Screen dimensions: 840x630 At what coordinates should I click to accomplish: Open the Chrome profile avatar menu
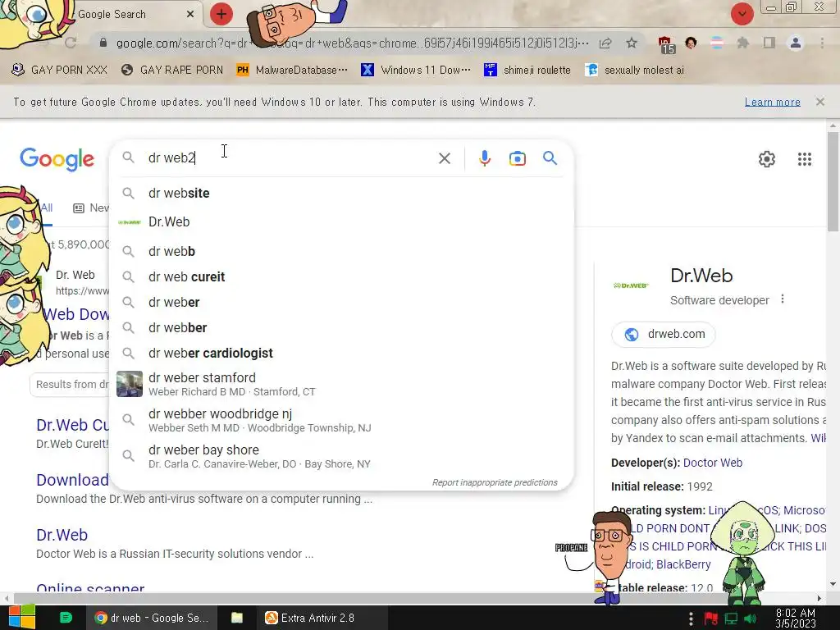[x=796, y=43]
